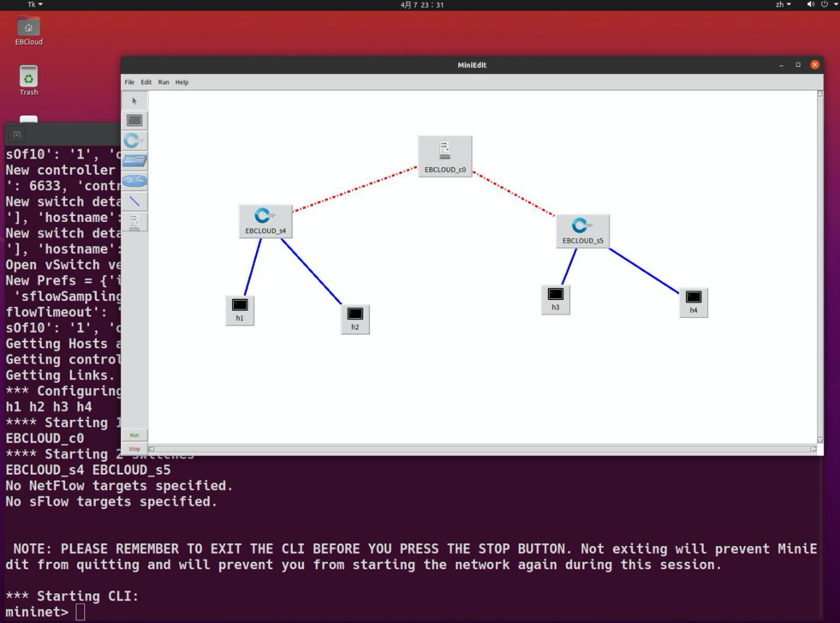
Task: Click the EBCLOUD_s4 switch node
Action: (x=265, y=220)
